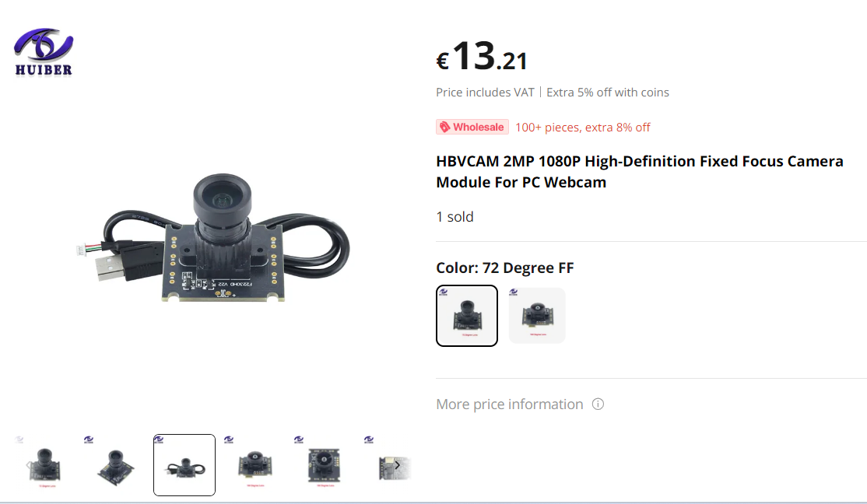This screenshot has height=504, width=867.
Task: Select the partially visible sixth thumbnail
Action: [388, 465]
